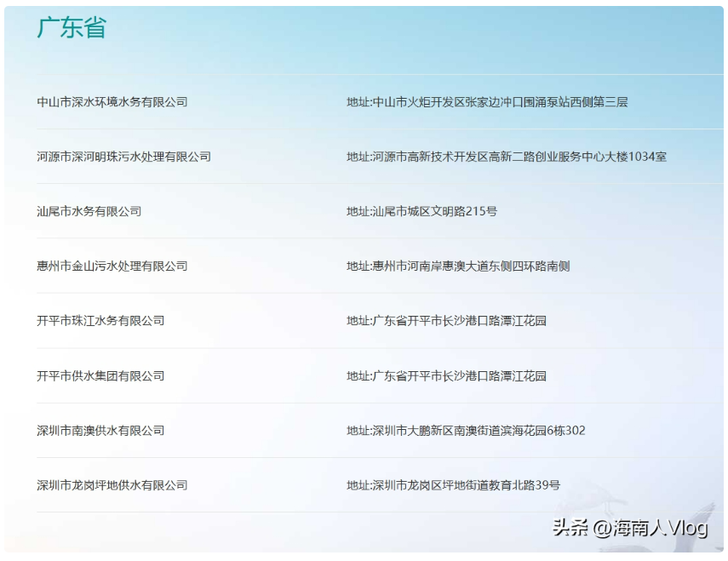Select the 河源市高新技术开发区 address line
Viewport: 728px width, 561px height.
(506, 157)
